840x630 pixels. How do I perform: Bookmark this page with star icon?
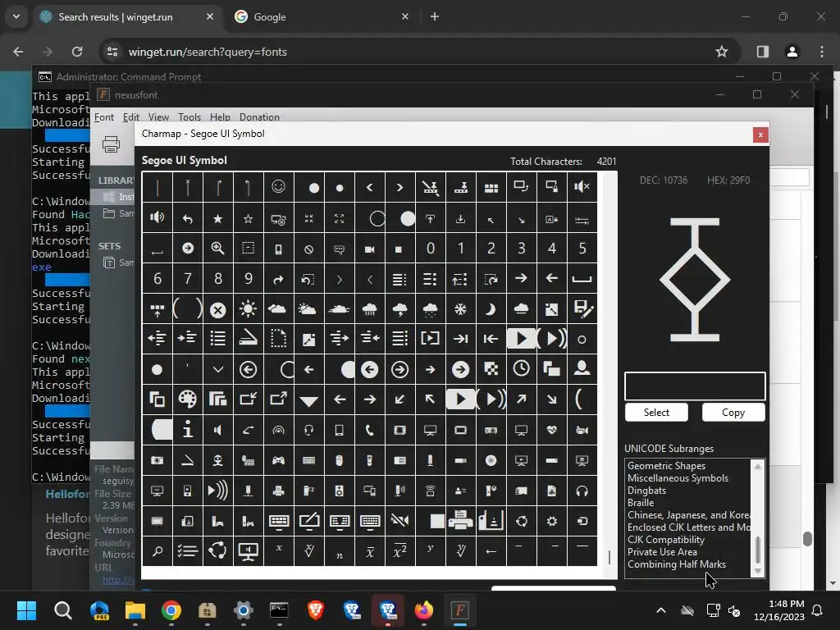tap(722, 52)
